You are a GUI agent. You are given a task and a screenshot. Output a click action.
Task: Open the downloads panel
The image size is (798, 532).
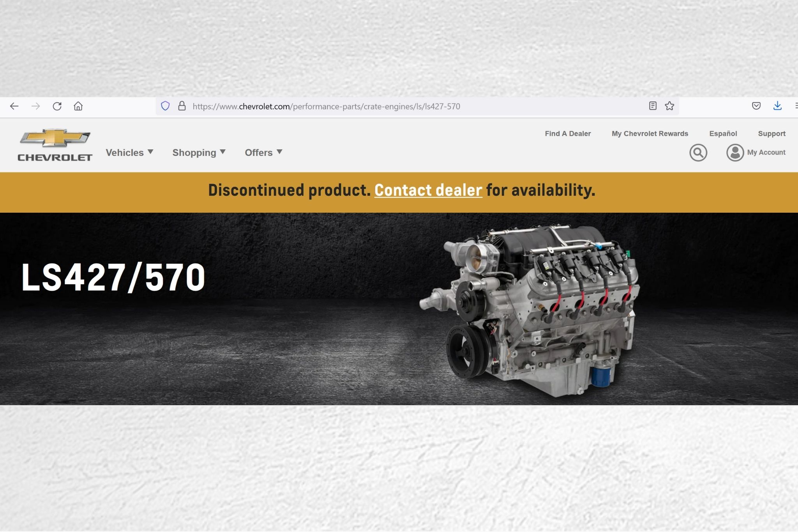[777, 106]
